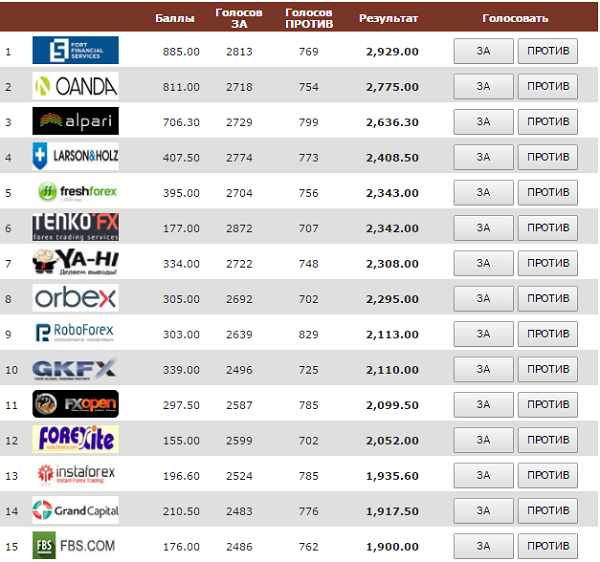Vote ПРОТИВ for Larson&Holz
Screen dimensions: 600x562
548,157
